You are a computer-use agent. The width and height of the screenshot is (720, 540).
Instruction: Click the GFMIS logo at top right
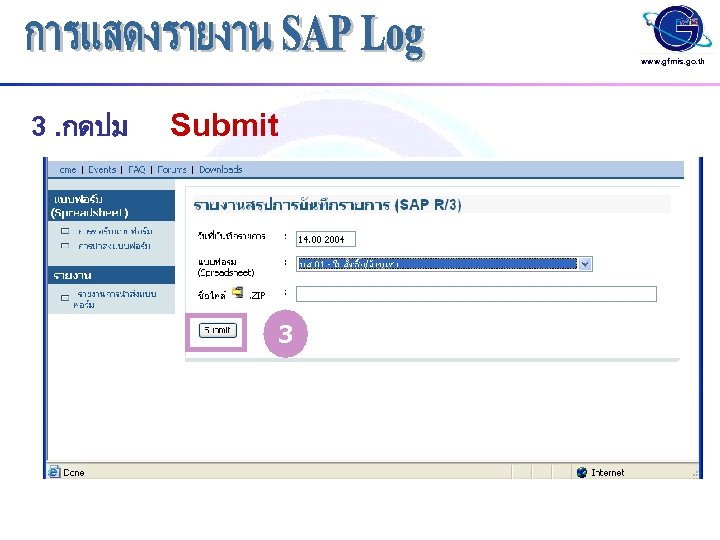[x=676, y=28]
